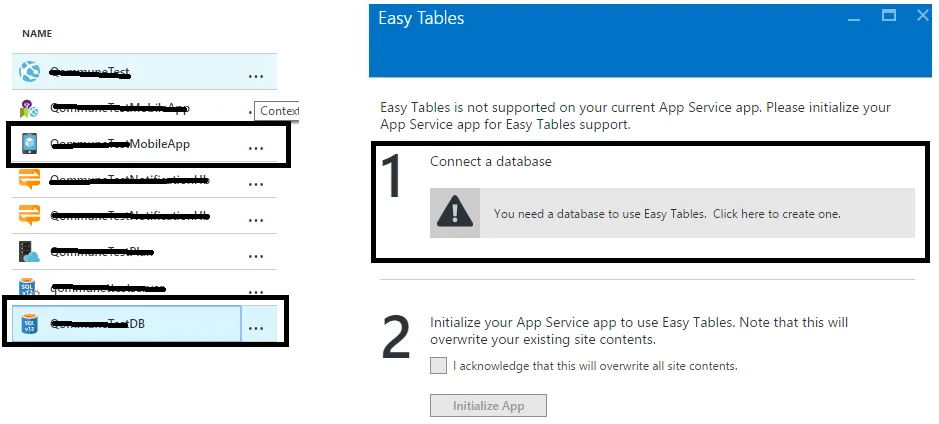Viewport: 939px width, 424px height.
Task: Sort by the NAME column header
Action: click(37, 34)
